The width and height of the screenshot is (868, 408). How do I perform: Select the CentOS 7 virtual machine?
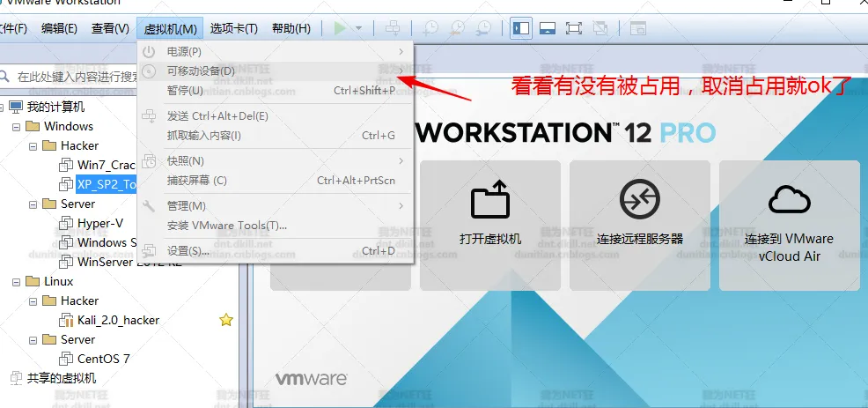104,360
